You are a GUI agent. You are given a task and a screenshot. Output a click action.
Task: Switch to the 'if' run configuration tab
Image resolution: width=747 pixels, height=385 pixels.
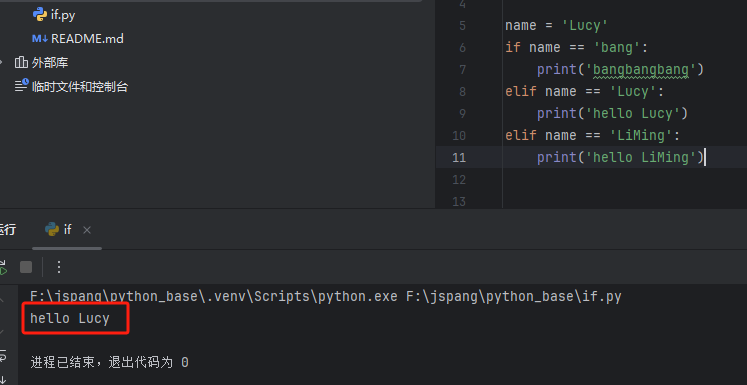67,230
